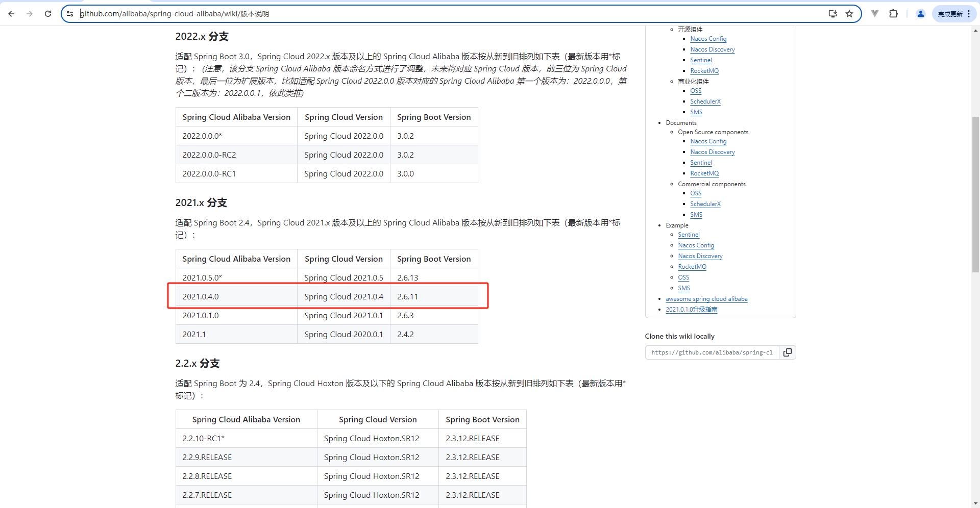The height and width of the screenshot is (508, 980).
Task: Open RocketMQ under 开源组件
Action: point(704,71)
